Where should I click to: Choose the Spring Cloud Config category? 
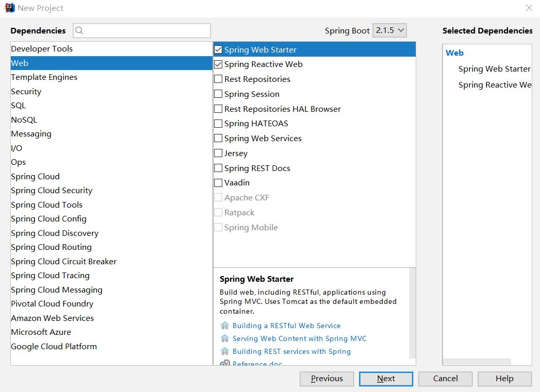click(x=111, y=219)
